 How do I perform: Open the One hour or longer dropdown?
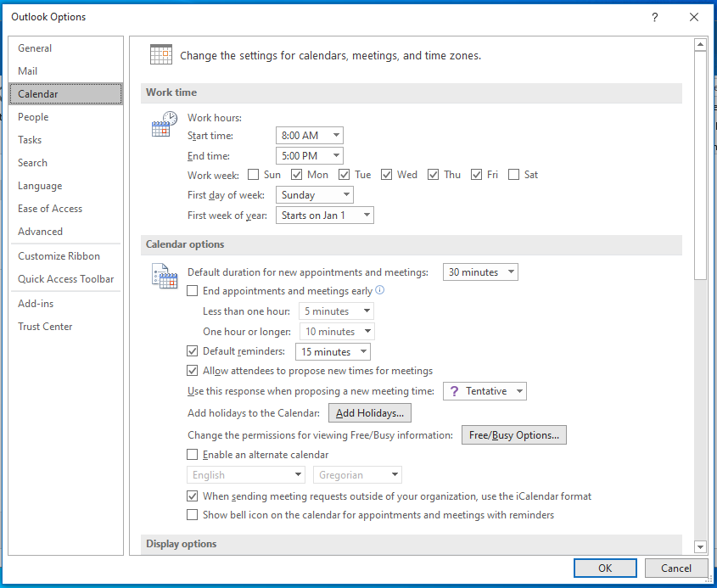coord(337,332)
